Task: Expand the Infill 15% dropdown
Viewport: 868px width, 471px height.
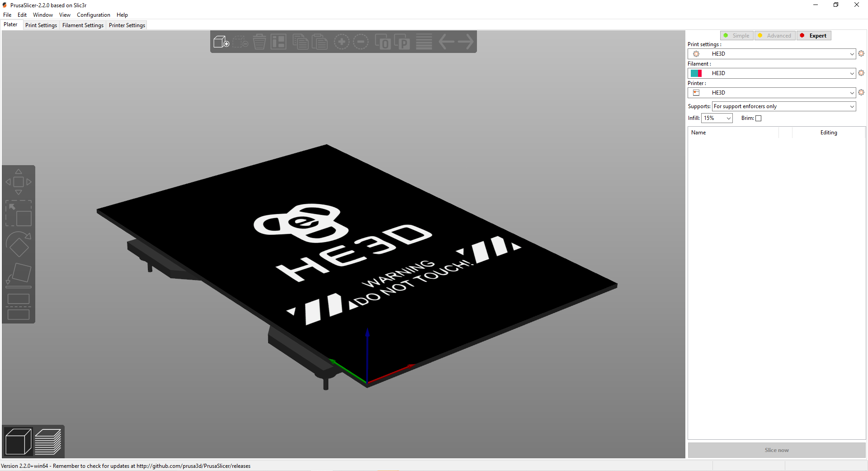Action: coord(717,118)
